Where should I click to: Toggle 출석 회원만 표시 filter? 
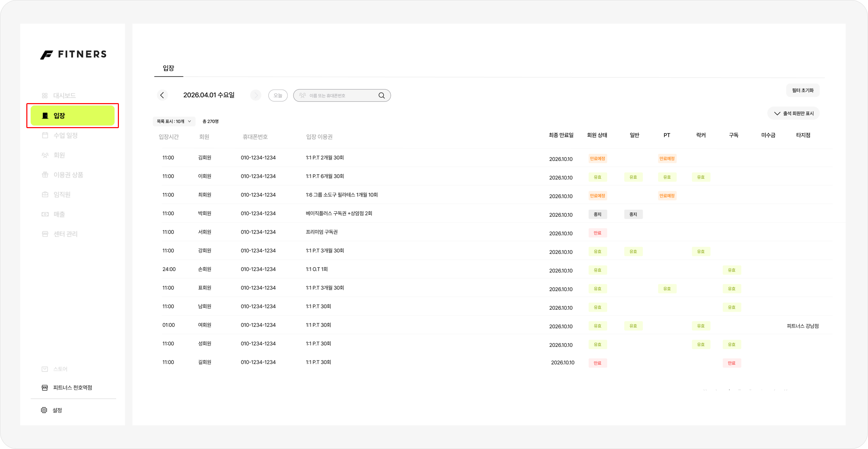(793, 114)
